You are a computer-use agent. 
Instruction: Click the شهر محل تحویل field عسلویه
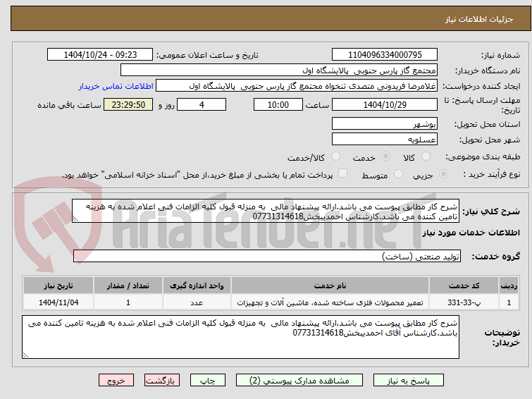[x=385, y=139]
